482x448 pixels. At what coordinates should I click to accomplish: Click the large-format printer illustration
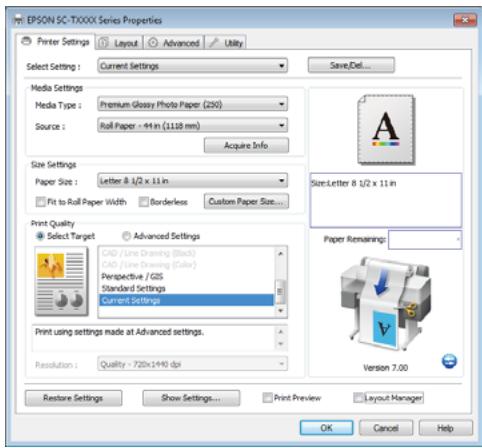[x=386, y=303]
